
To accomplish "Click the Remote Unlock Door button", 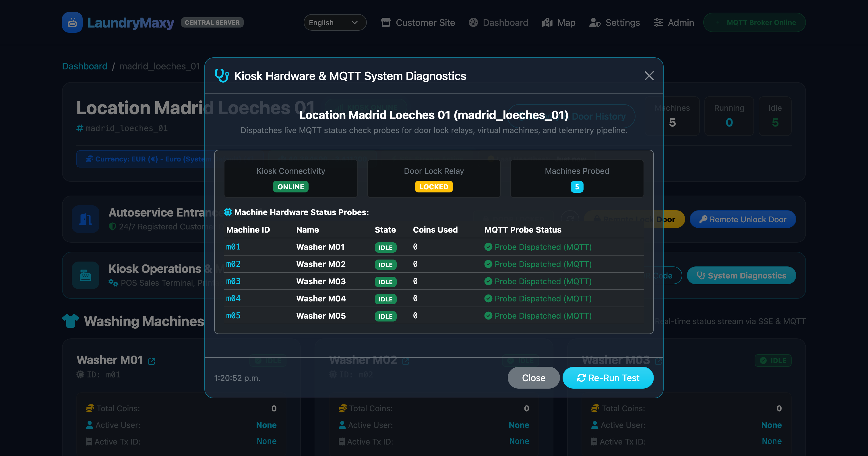I will coord(743,219).
